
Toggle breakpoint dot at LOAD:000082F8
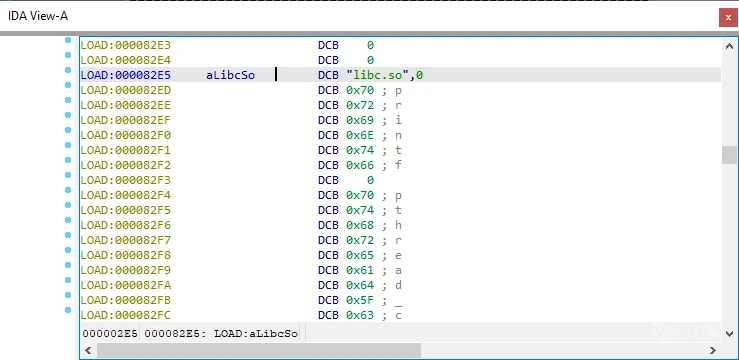tap(68, 250)
